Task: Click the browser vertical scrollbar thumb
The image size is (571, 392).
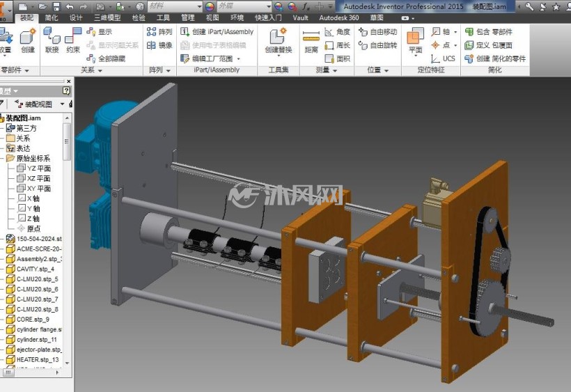Action: pos(67,142)
